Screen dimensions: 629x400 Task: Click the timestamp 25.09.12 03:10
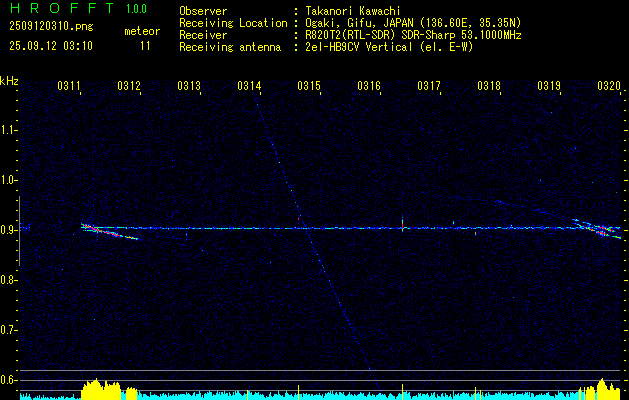(51, 46)
